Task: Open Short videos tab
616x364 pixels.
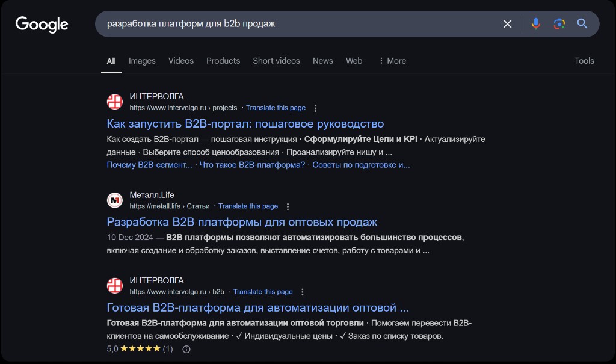Action: (x=276, y=61)
